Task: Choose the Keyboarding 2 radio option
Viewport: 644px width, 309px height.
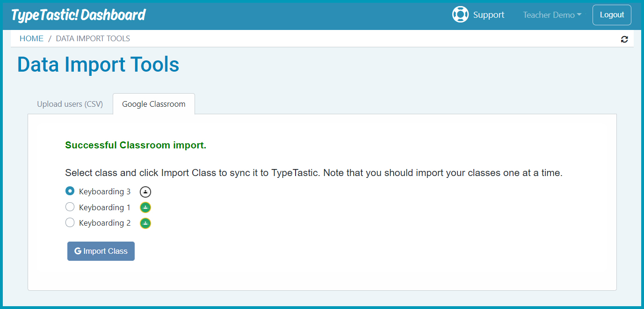Action: click(70, 223)
